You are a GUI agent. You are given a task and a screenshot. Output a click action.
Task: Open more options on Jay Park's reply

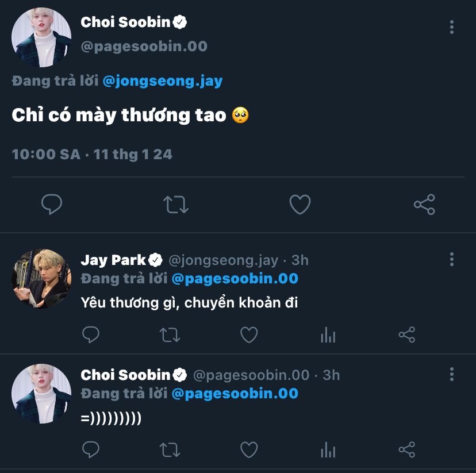[452, 259]
